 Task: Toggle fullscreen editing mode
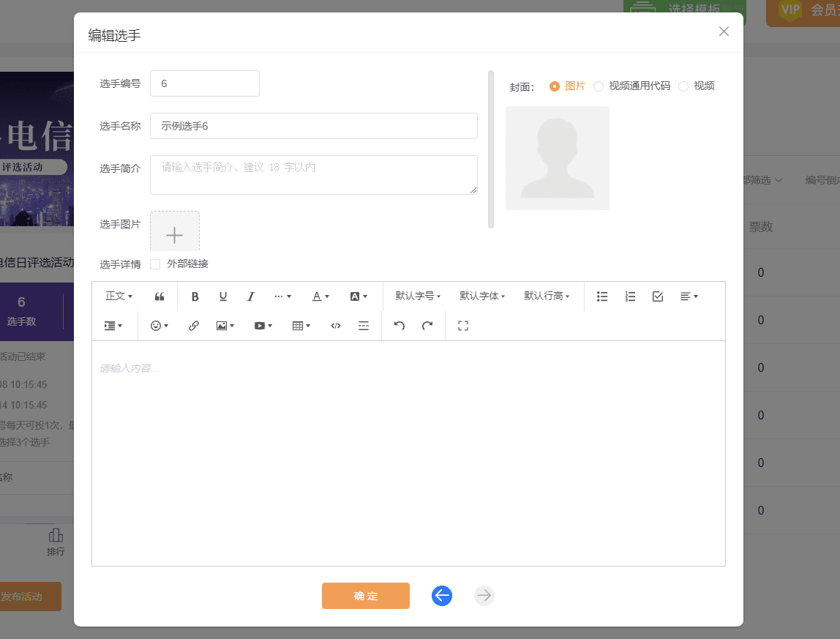tap(462, 325)
